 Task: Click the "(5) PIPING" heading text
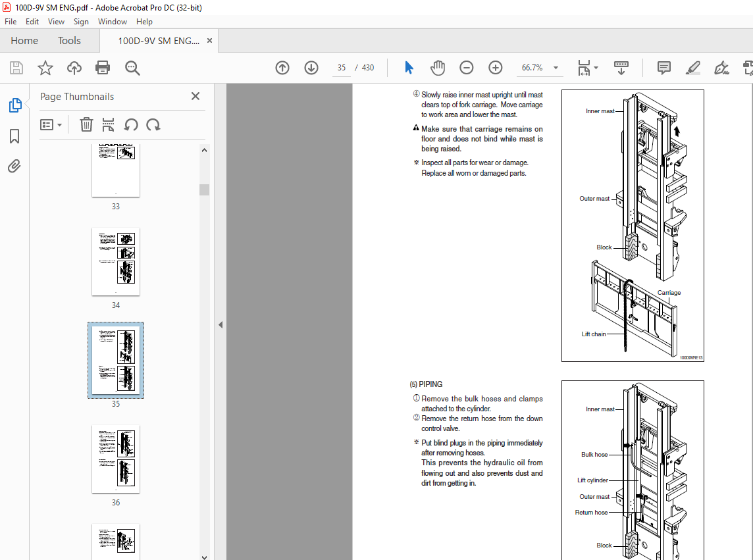pyautogui.click(x=426, y=384)
